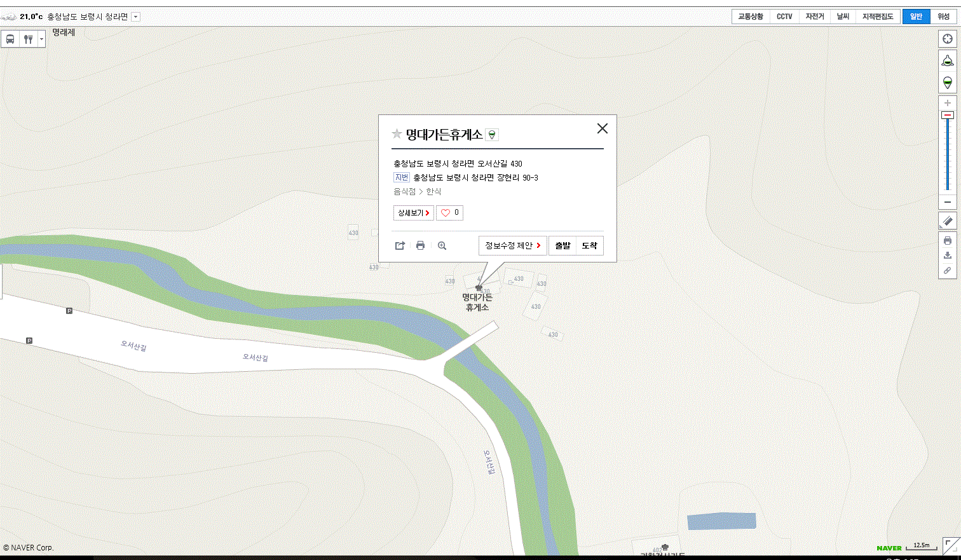Switch to the 위성 satellite view
Viewport: 961px width, 560px height.
click(x=944, y=17)
